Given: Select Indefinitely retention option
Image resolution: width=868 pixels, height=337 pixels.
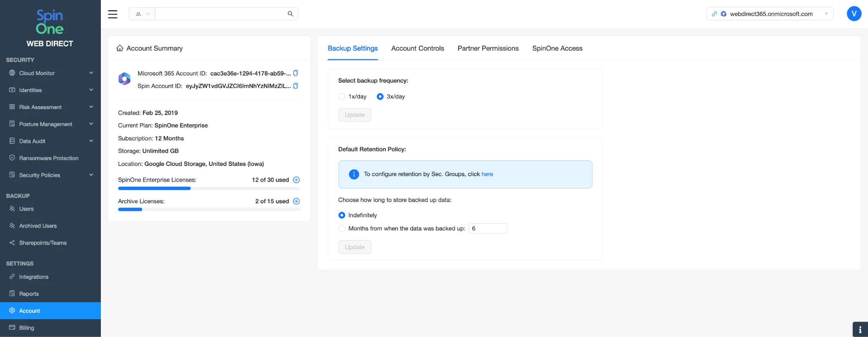Looking at the screenshot, I should (x=342, y=215).
